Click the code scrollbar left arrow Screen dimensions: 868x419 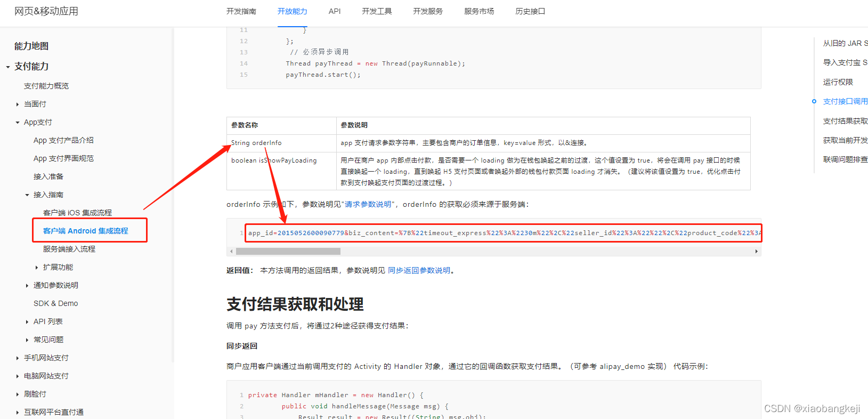tap(231, 251)
